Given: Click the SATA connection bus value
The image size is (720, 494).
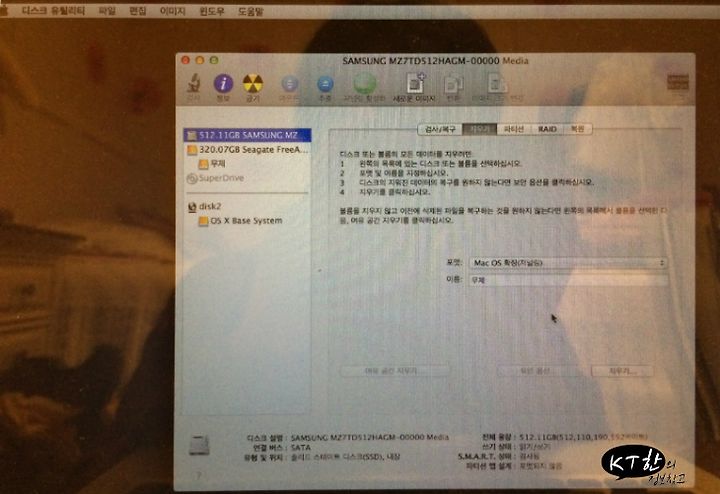Looking at the screenshot, I should pos(301,447).
